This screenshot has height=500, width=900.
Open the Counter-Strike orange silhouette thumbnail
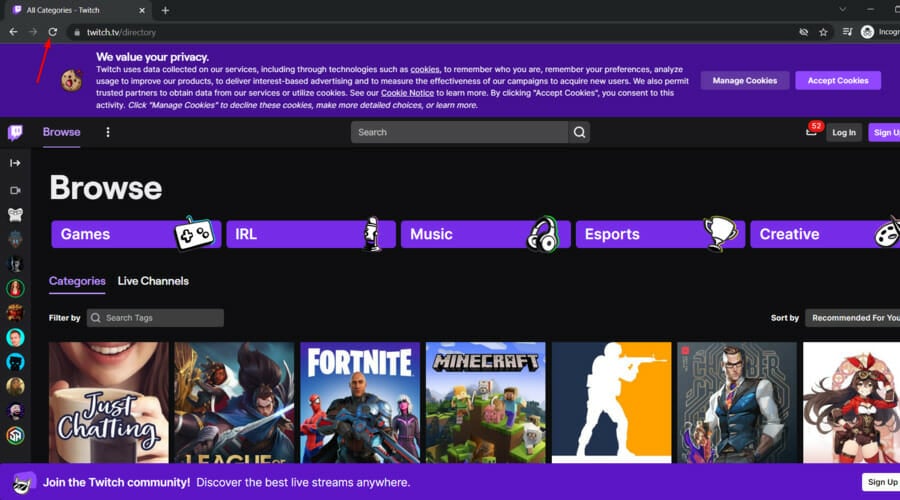coord(611,402)
